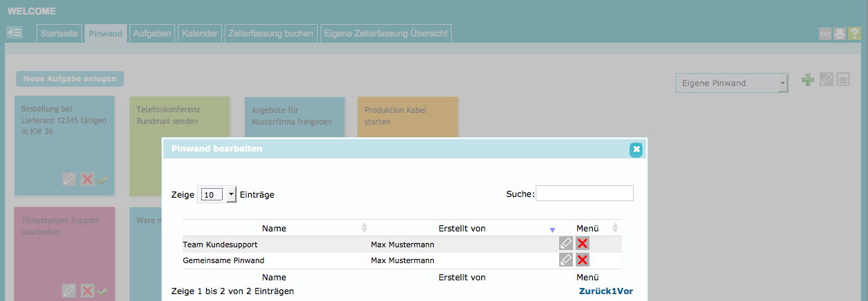
Task: Go to next page with Vor link
Action: 625,291
